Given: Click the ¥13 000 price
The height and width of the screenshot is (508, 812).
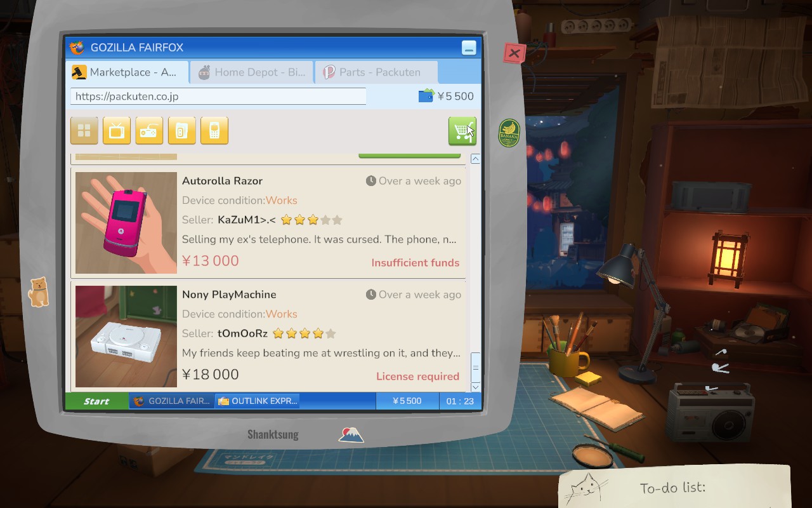Looking at the screenshot, I should click(x=211, y=261).
